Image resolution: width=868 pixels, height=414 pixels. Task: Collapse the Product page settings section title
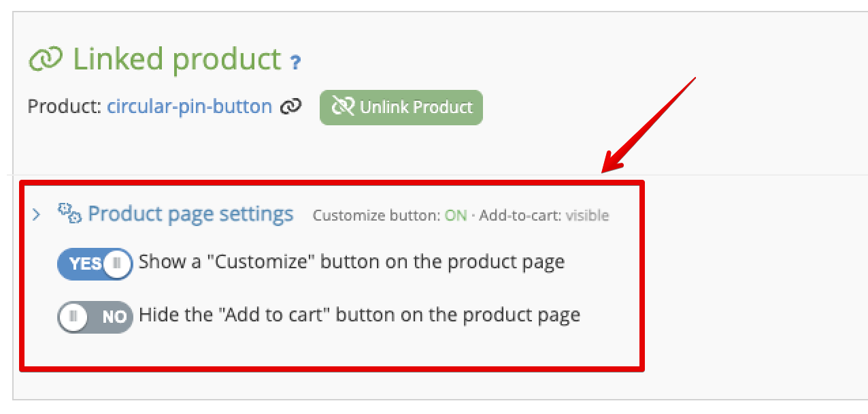point(191,214)
